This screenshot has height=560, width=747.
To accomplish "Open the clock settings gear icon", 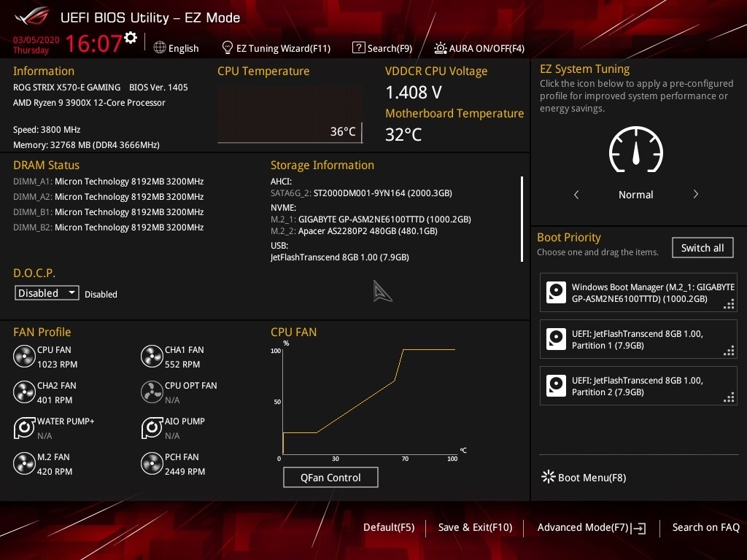I will (131, 38).
